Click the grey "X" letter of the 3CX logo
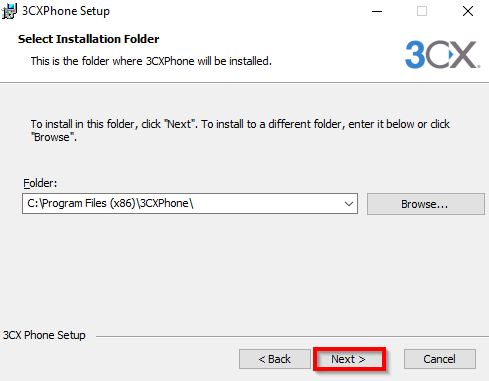The height and width of the screenshot is (381, 489). click(465, 55)
